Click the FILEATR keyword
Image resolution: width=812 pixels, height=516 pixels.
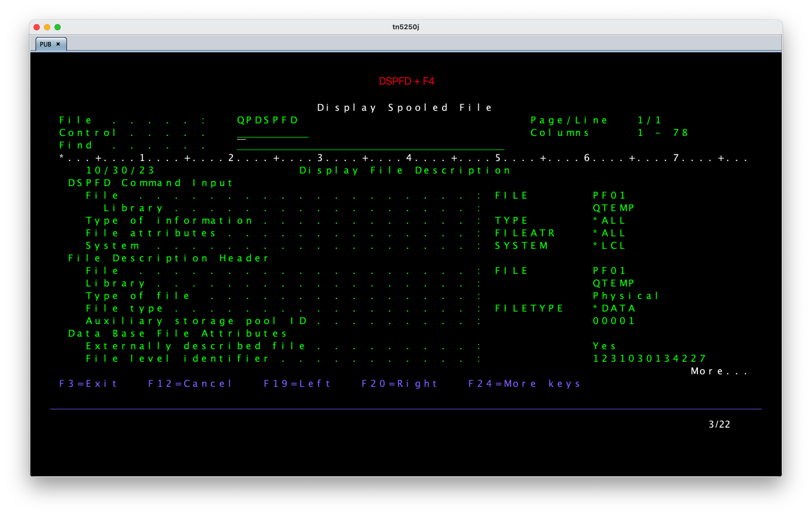click(524, 233)
